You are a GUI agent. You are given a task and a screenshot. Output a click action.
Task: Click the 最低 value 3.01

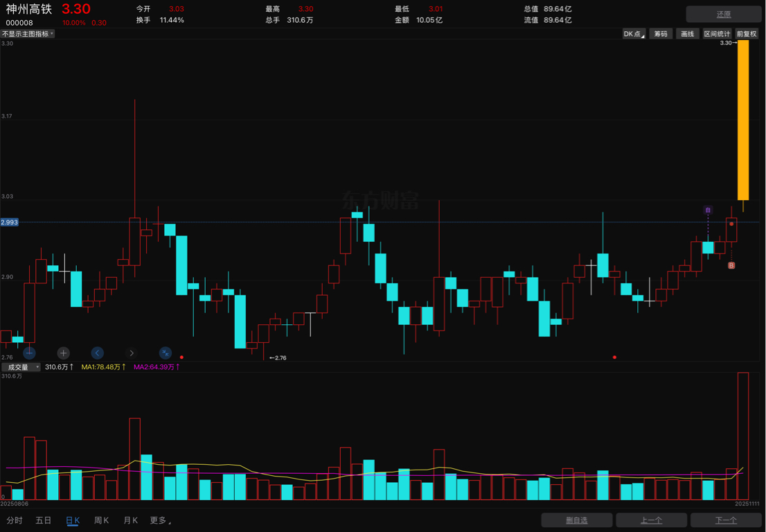(436, 9)
